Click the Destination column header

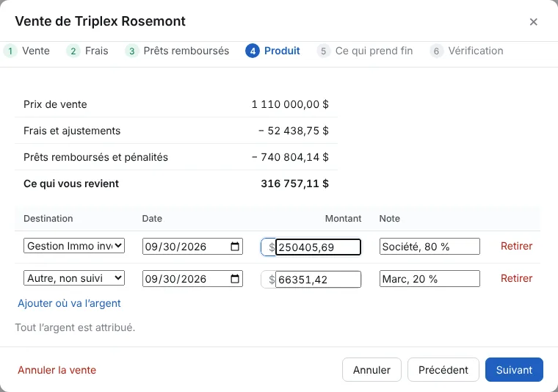pyautogui.click(x=48, y=219)
